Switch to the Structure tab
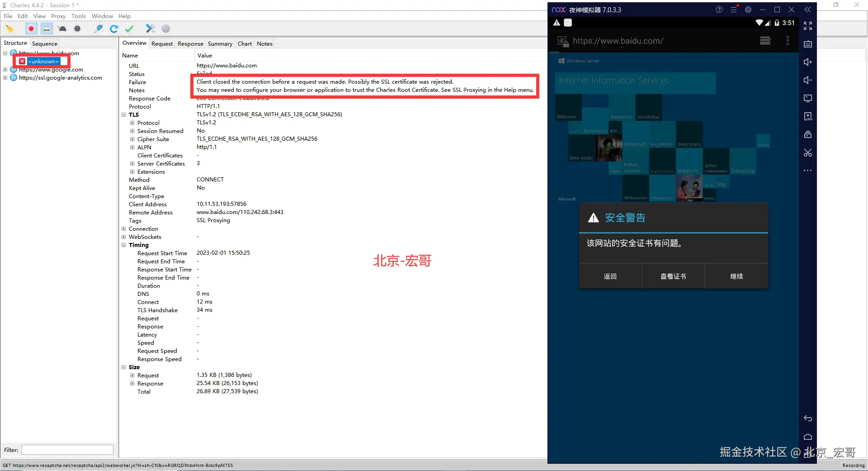 (15, 43)
